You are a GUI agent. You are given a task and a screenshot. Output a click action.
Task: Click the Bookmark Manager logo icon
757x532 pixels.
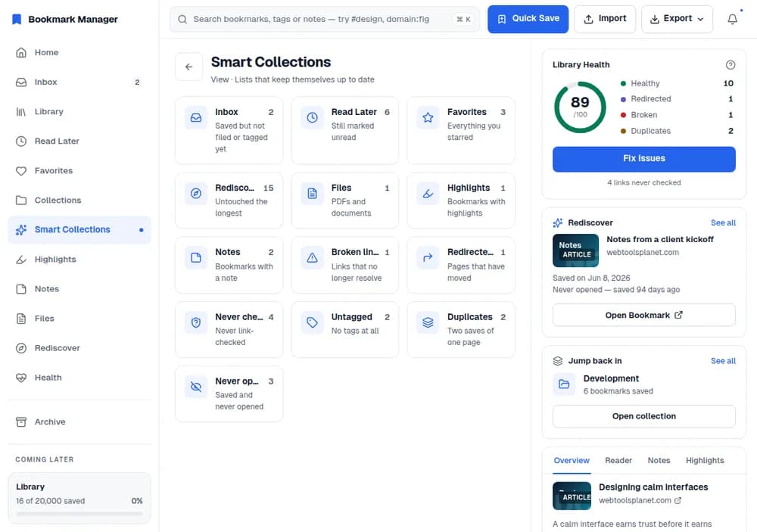(x=17, y=20)
